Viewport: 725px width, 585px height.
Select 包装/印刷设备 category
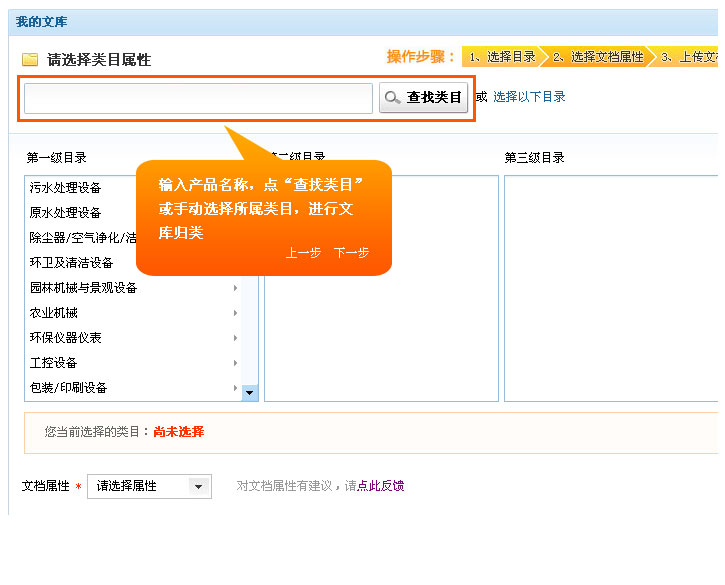pyautogui.click(x=69, y=388)
